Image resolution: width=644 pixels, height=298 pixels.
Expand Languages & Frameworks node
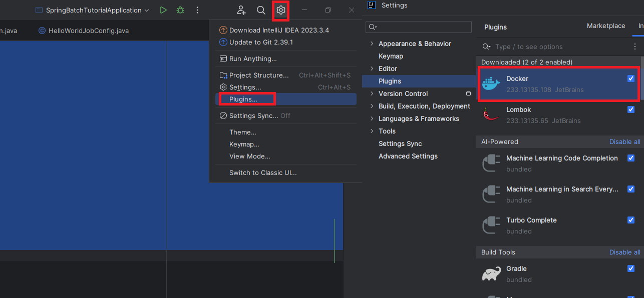pyautogui.click(x=372, y=118)
